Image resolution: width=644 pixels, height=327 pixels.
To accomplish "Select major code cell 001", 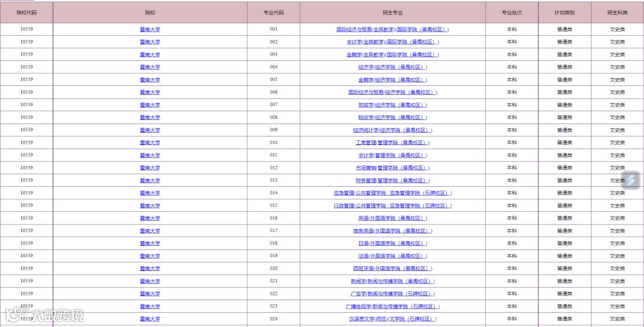I will pos(274,30).
